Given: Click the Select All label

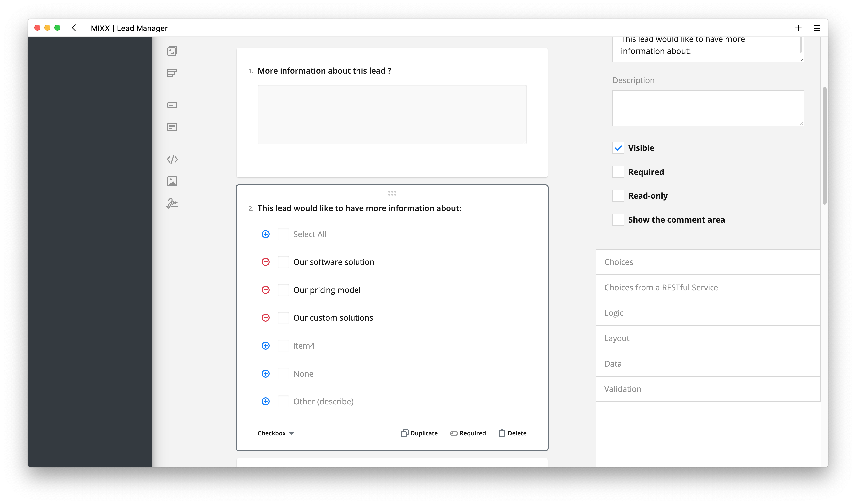Looking at the screenshot, I should point(310,234).
